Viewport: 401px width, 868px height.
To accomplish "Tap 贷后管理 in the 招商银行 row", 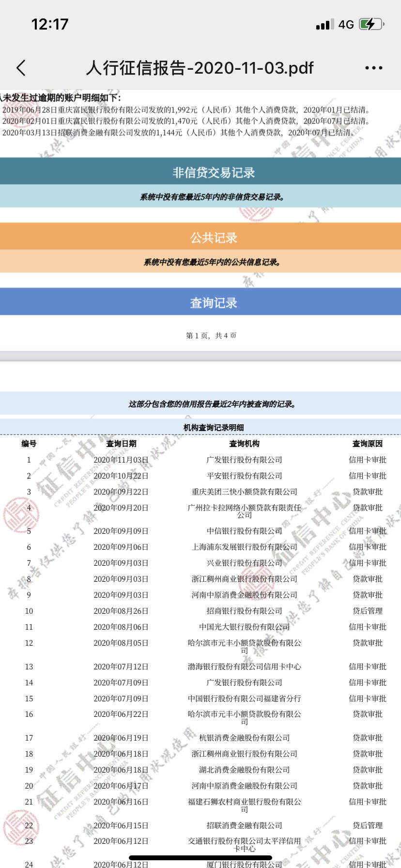I will click(x=368, y=611).
